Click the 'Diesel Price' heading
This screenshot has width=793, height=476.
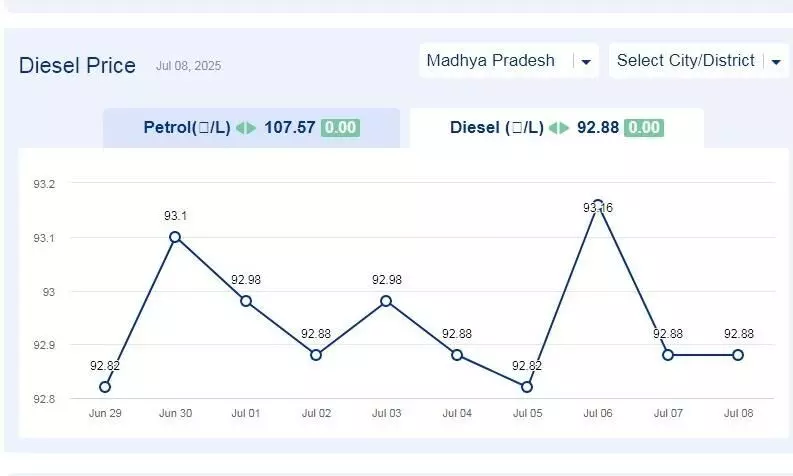click(x=77, y=66)
